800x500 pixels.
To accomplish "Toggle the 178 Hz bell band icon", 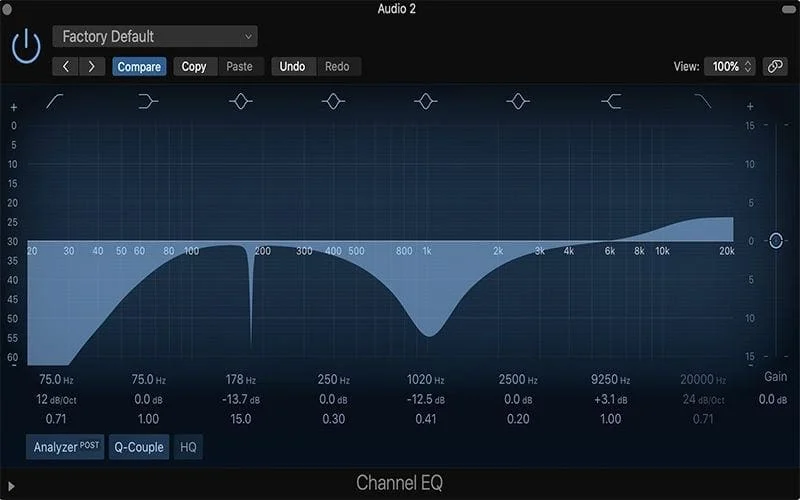I will click(241, 102).
